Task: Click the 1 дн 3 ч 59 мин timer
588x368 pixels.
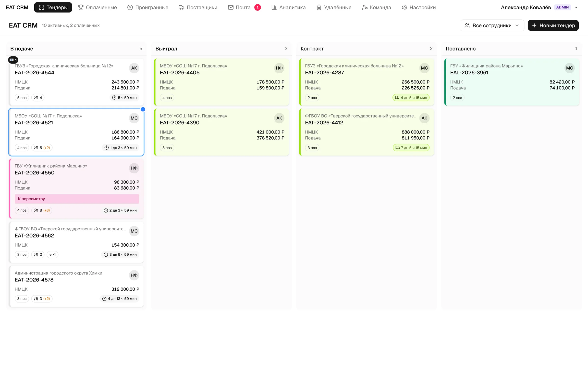Action: 121,148
